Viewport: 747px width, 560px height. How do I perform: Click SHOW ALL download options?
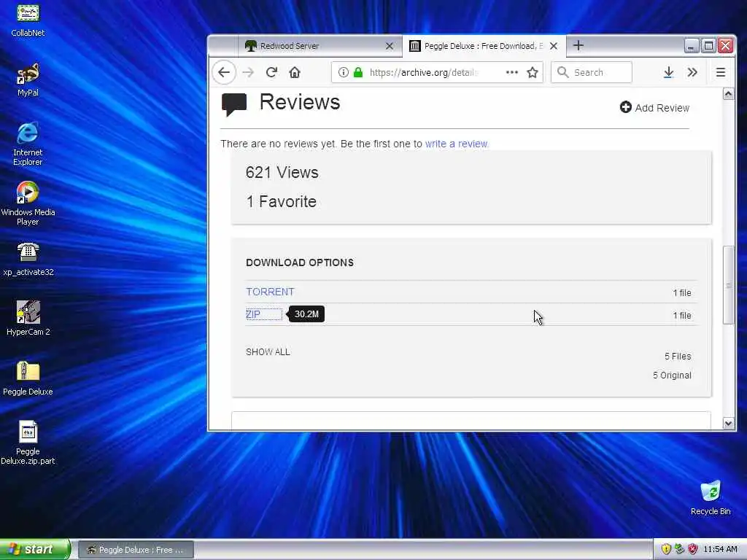(268, 352)
